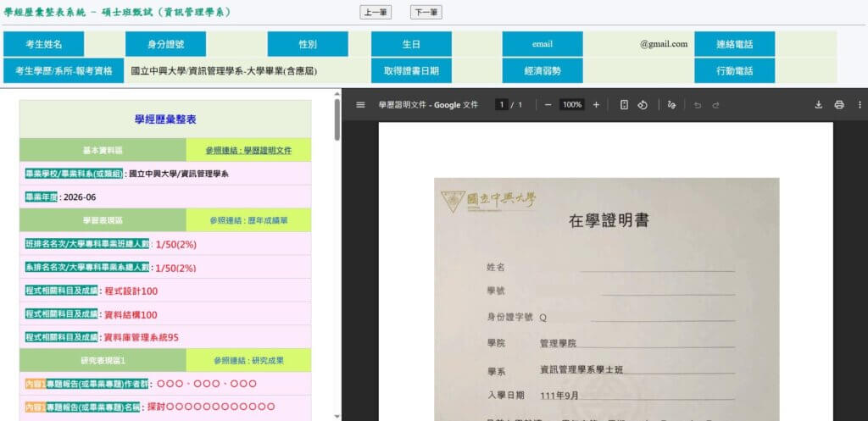Download the PDF file
The width and height of the screenshot is (868, 421).
[819, 105]
